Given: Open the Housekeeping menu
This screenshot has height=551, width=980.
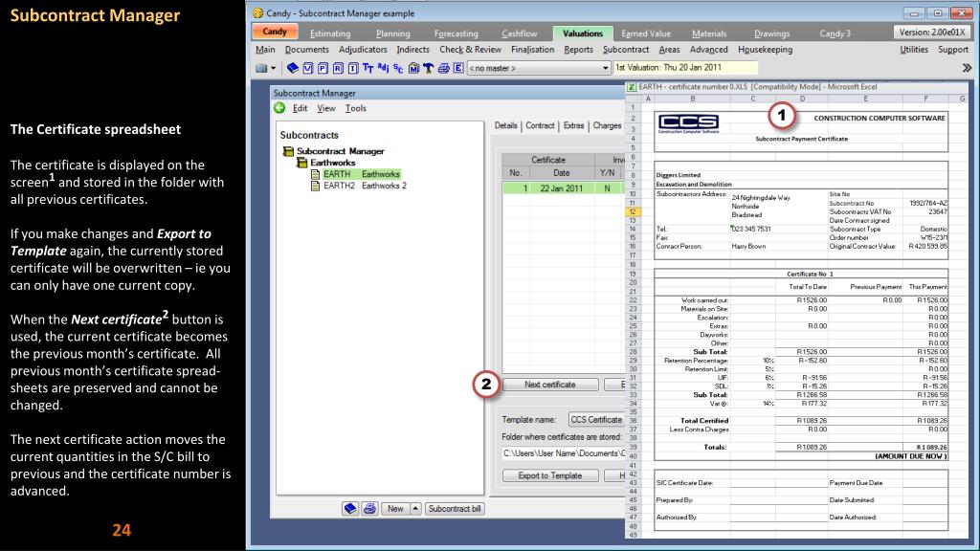Looking at the screenshot, I should click(765, 50).
